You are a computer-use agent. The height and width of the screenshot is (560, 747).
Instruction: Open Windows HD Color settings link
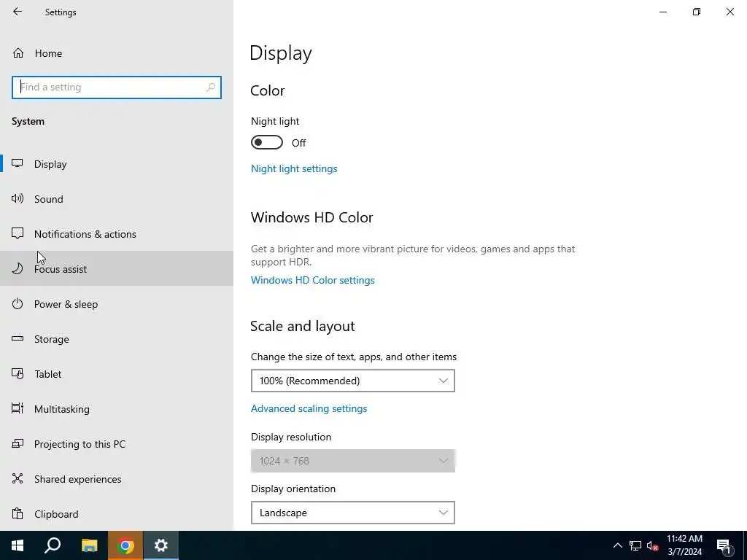(x=312, y=280)
